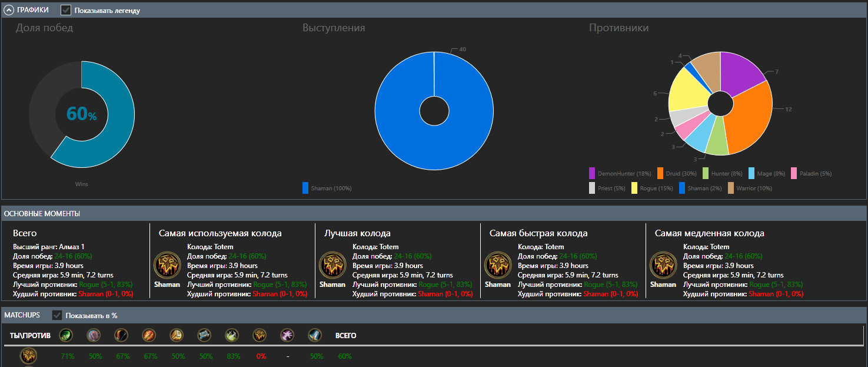This screenshot has height=367, width=868.
Task: Select the Hunter bow icon in matchups
Action: pos(121,335)
